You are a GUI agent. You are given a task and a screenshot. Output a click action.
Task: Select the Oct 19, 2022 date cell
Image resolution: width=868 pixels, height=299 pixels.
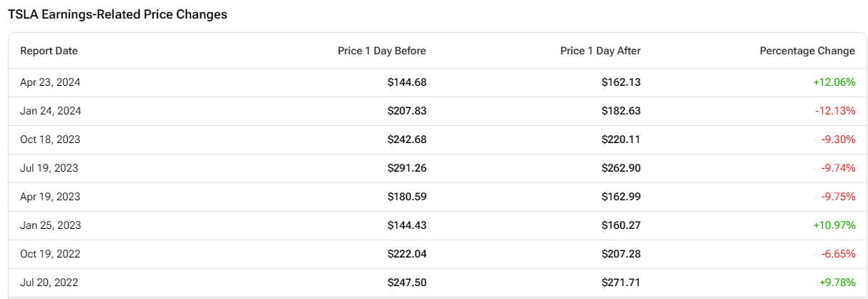tap(50, 254)
